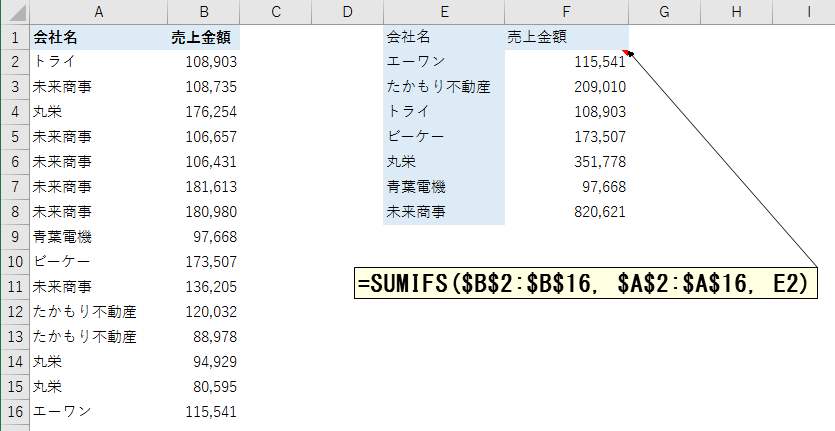Click cell F1 売上金額 in summary table

pyautogui.click(x=566, y=37)
